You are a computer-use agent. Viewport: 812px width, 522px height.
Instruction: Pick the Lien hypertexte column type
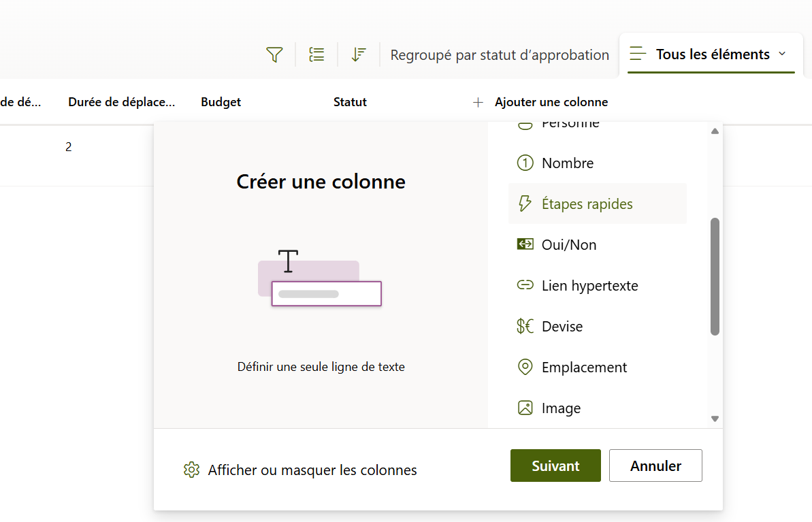(x=589, y=286)
